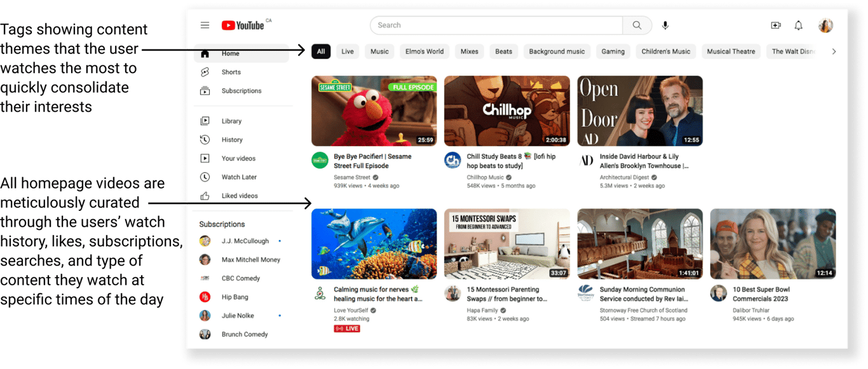The height and width of the screenshot is (369, 868).
Task: Click J.J. McCullough subscription avatar
Action: pos(205,241)
